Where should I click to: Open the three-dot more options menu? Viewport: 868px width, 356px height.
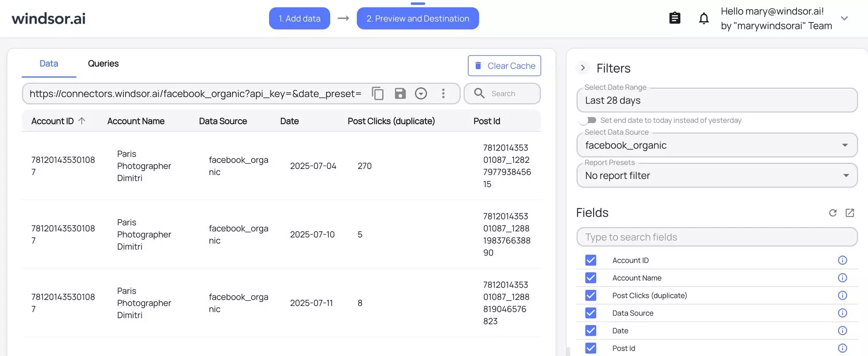pyautogui.click(x=443, y=93)
